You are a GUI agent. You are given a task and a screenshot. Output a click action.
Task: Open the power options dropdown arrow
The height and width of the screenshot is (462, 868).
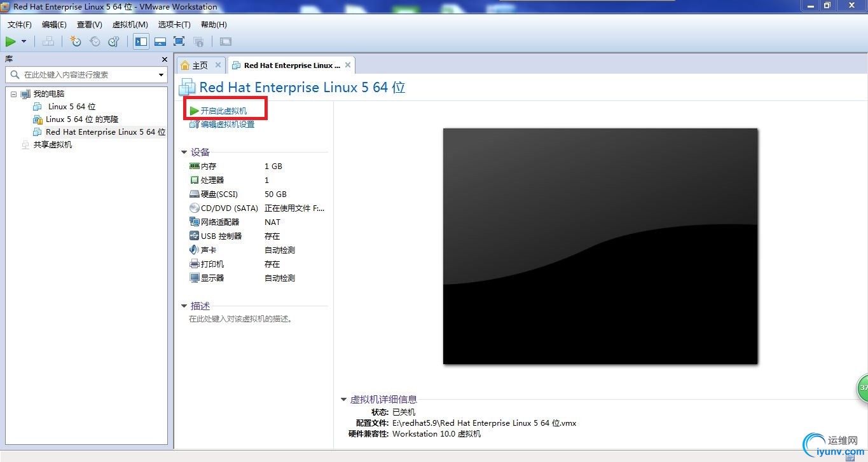24,42
